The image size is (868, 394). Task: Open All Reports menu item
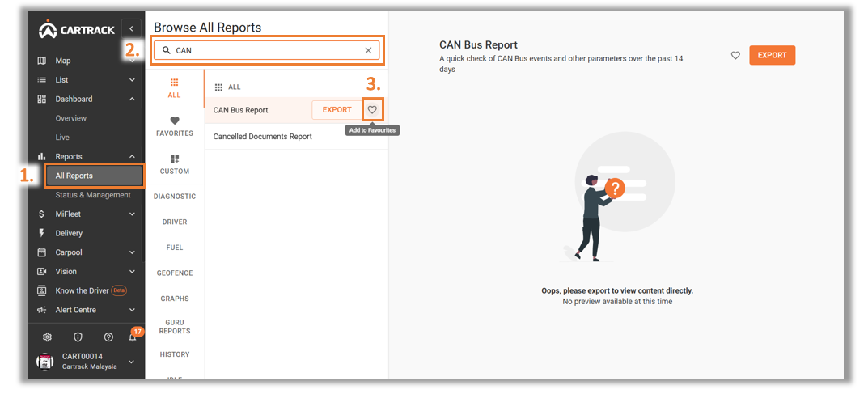point(95,176)
